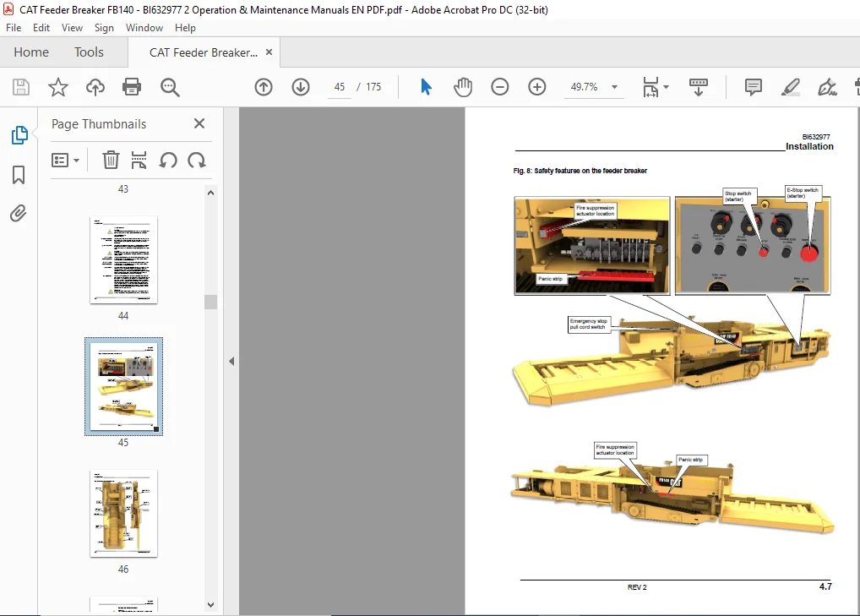Zoom out with the minus button
The height and width of the screenshot is (616, 860).
pyautogui.click(x=499, y=87)
